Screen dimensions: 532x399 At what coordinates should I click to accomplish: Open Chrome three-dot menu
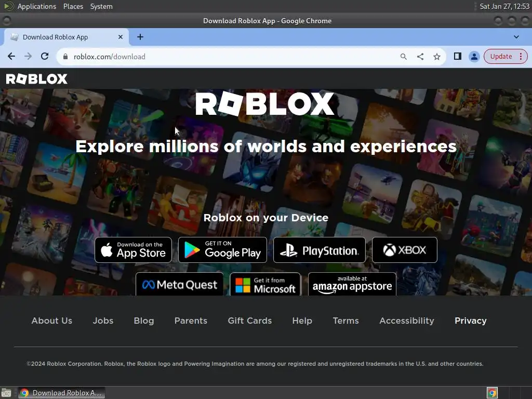(521, 56)
